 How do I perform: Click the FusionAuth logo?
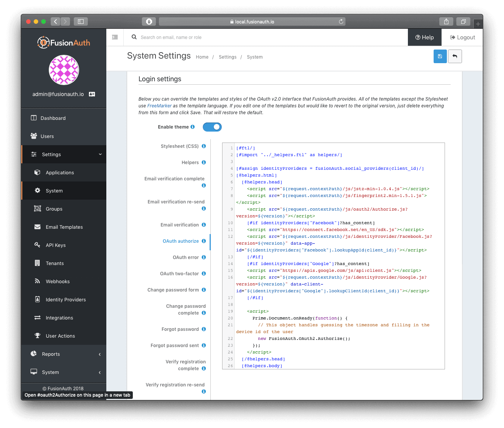point(64,43)
